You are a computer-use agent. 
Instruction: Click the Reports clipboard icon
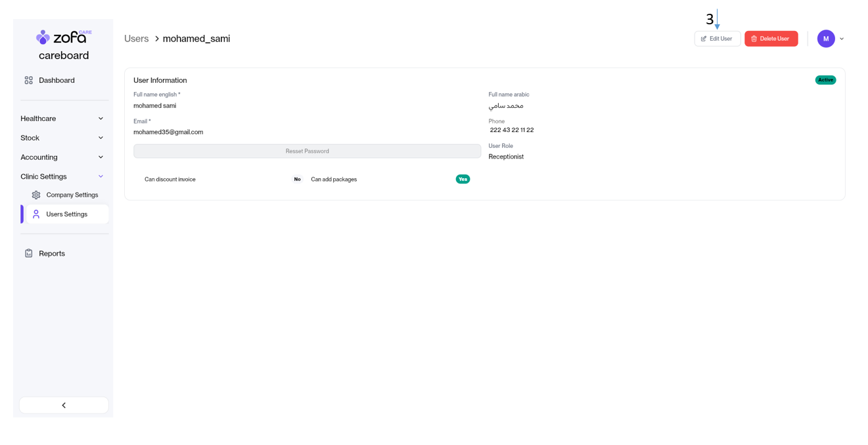point(29,254)
